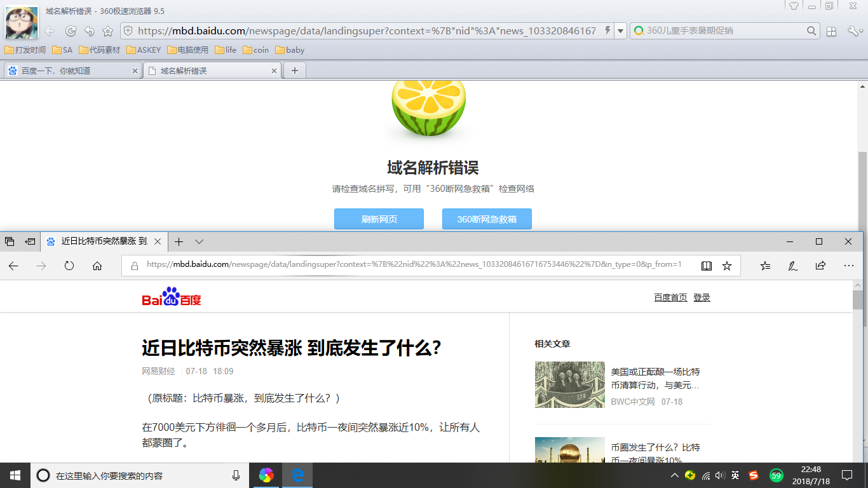Open the Edge Hub favorites list icon

[764, 266]
